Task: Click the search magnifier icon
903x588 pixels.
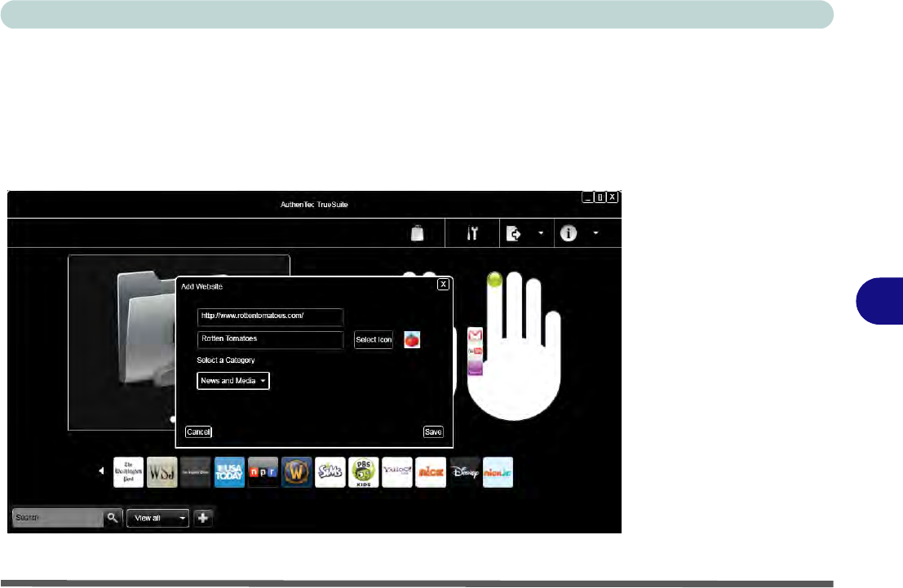Action: coord(113,518)
